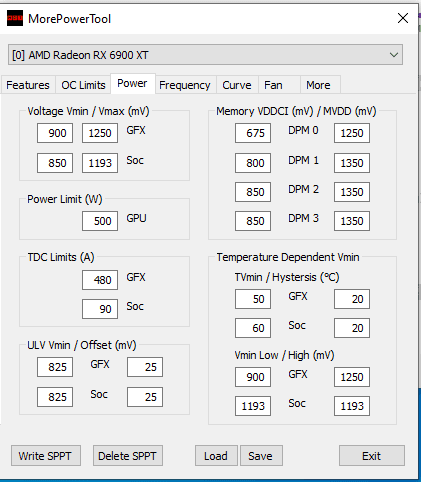421x482 pixels.
Task: Edit the DPM 1 VDDCI field showing 800
Action: click(x=253, y=163)
